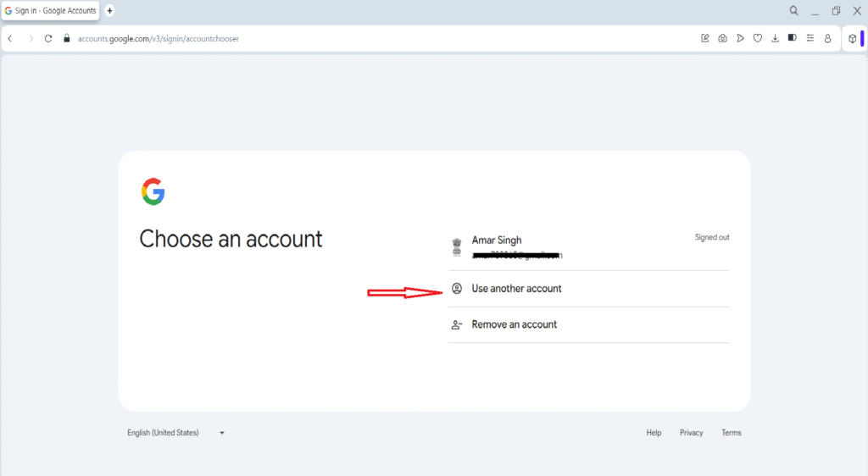Click the padlock site info icon
Screen dimensions: 868x476
(x=66, y=39)
